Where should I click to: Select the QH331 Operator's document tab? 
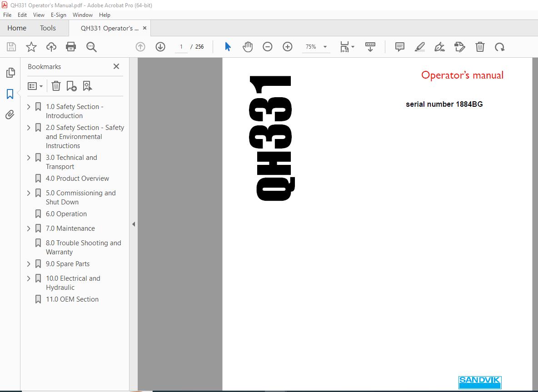click(x=110, y=28)
